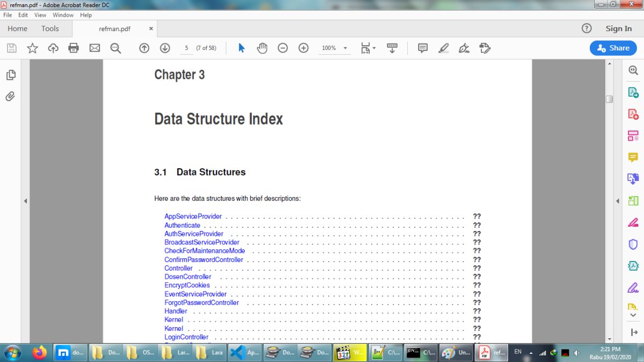Follow the Authenticate link
This screenshot has height=362, width=644.
click(x=182, y=225)
